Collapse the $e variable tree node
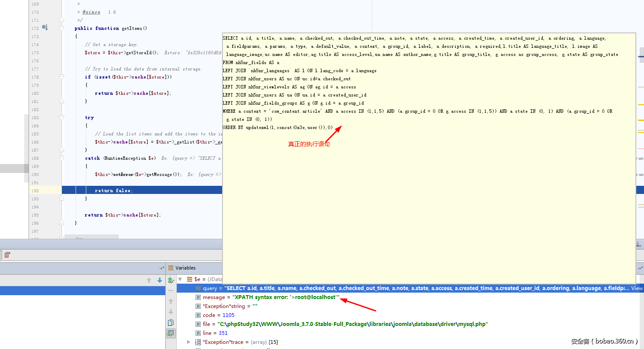This screenshot has width=644, height=349. click(180, 279)
